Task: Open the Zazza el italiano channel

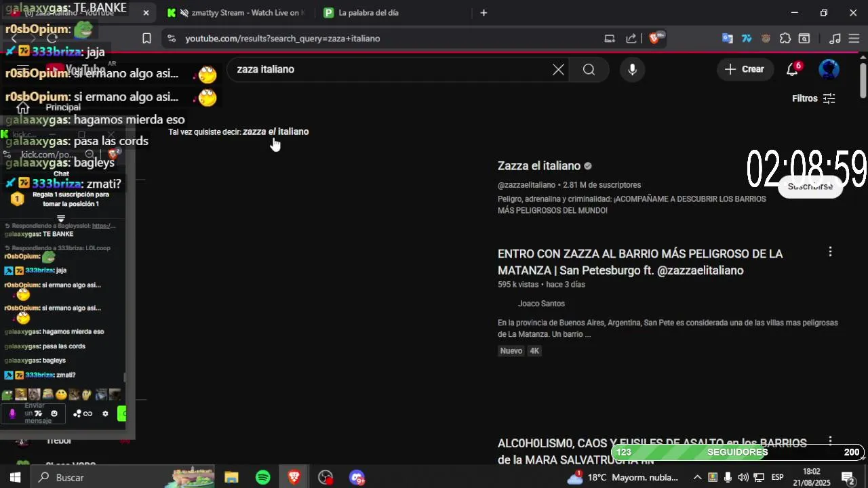Action: click(539, 166)
